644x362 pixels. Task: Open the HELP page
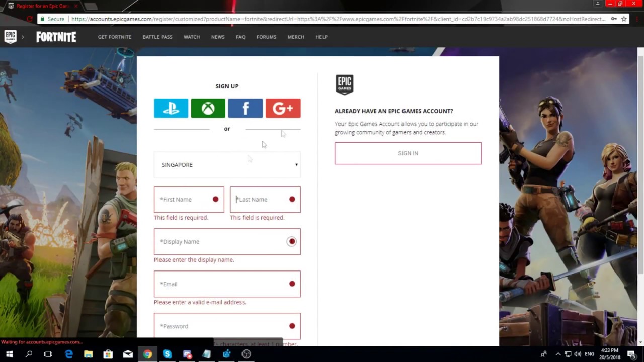(x=321, y=37)
